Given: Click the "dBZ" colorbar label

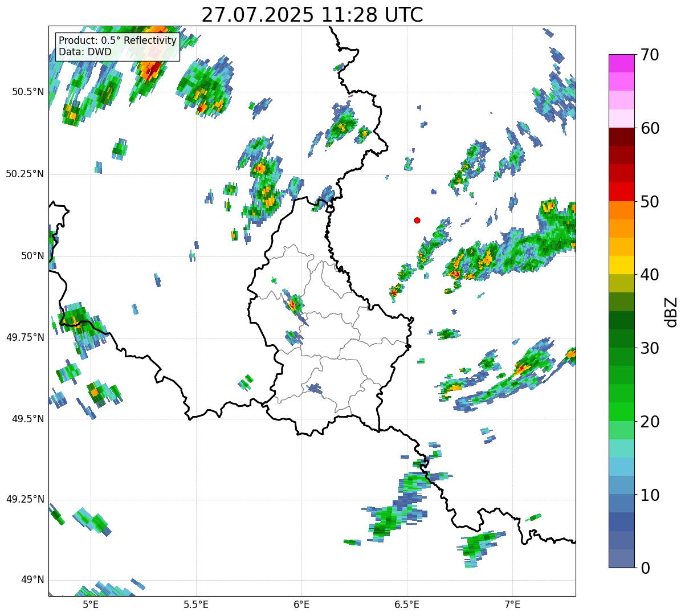Looking at the screenshot, I should [x=671, y=312].
